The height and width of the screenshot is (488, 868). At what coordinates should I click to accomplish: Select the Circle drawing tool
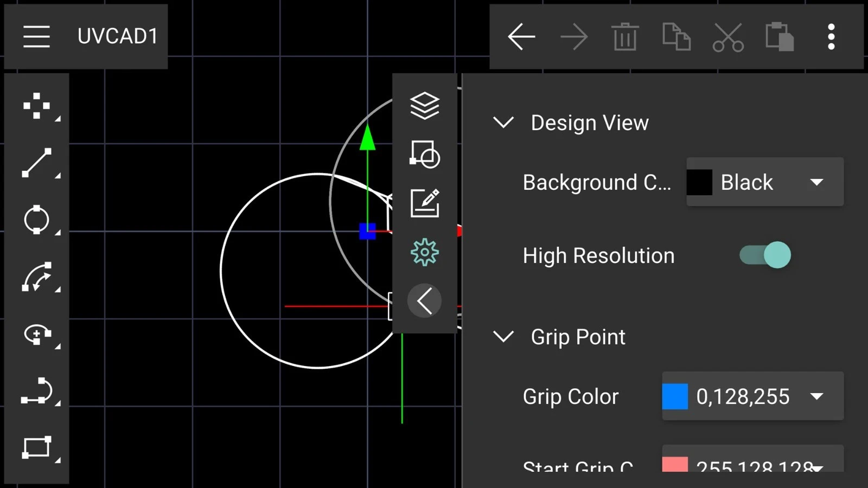pos(36,220)
